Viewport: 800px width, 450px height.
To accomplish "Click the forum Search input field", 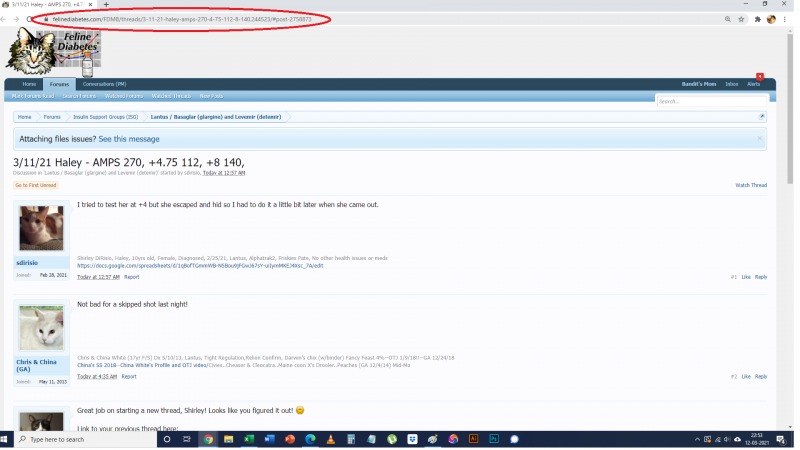I will pos(711,101).
